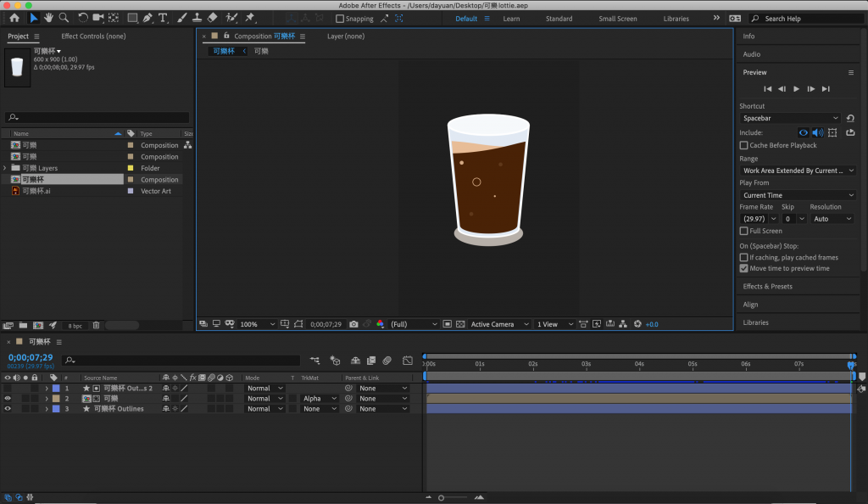The image size is (868, 504).
Task: Select the Horizontal Type tool
Action: [x=163, y=18]
